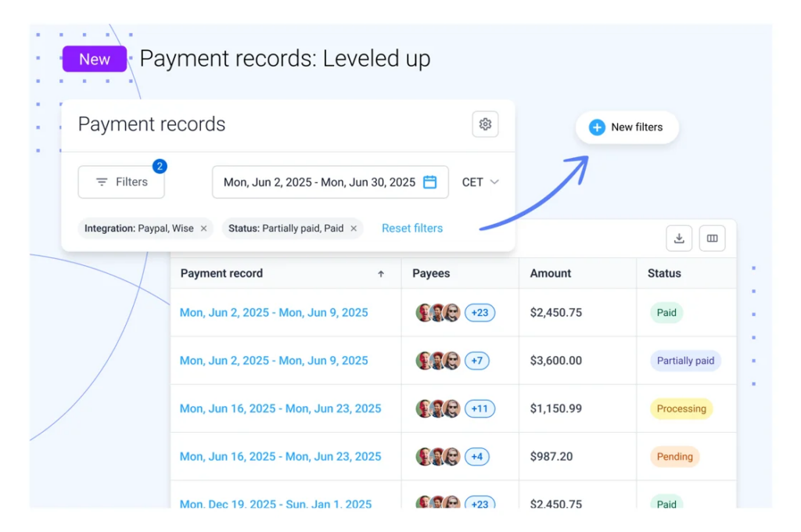Click the Paid status badge in the first row
Screen dimensions: 801x532
[x=666, y=312]
